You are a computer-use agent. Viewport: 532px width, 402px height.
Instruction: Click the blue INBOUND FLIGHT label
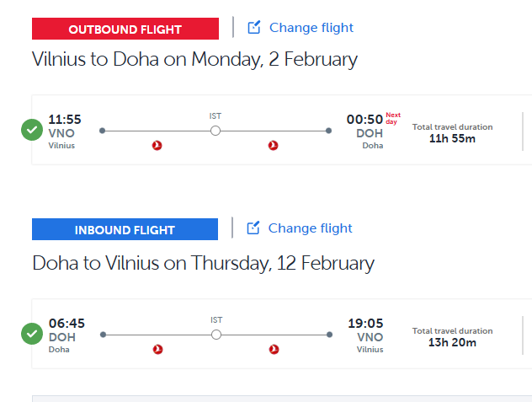(125, 229)
